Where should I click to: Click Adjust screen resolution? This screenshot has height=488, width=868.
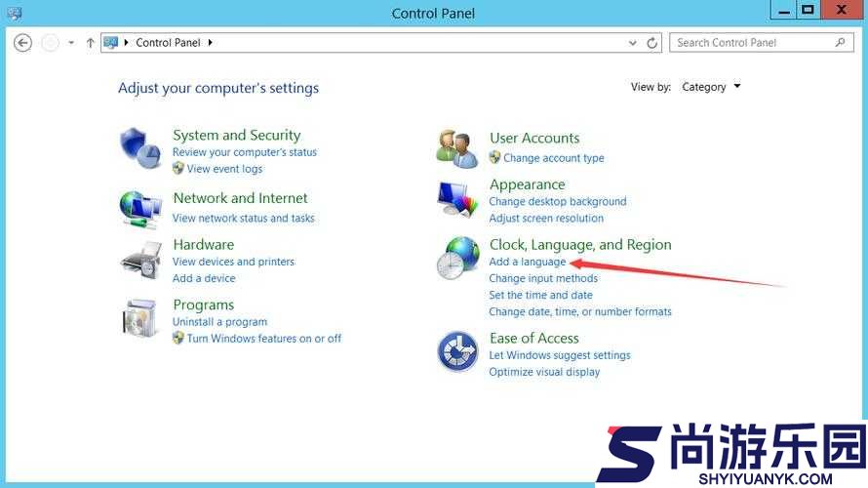[x=546, y=218]
